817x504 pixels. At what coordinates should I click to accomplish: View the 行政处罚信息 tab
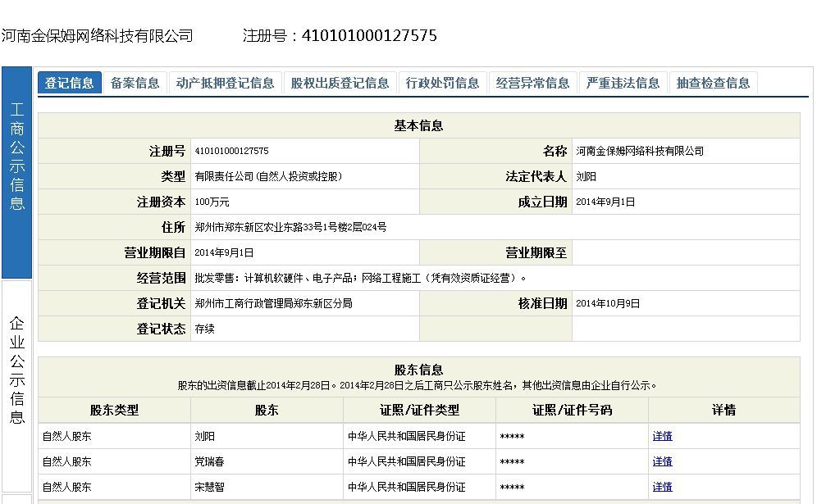442,83
